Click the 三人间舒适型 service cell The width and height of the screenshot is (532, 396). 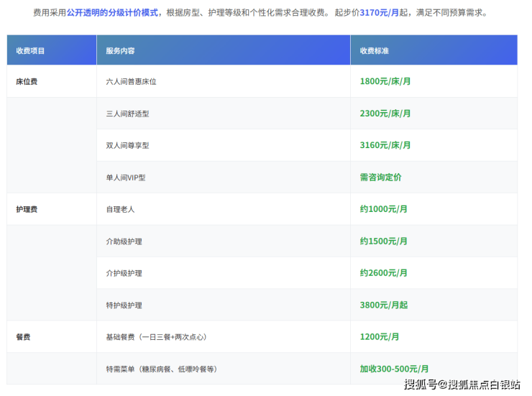point(127,114)
